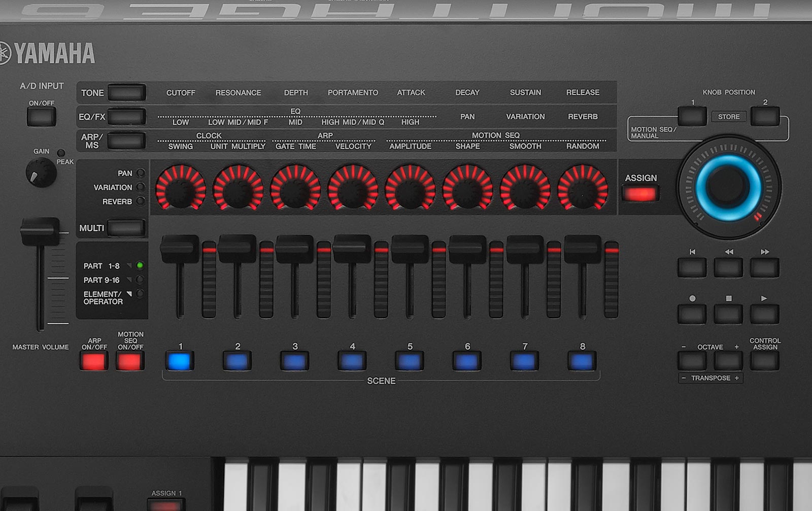Start playback with the play button

[765, 314]
